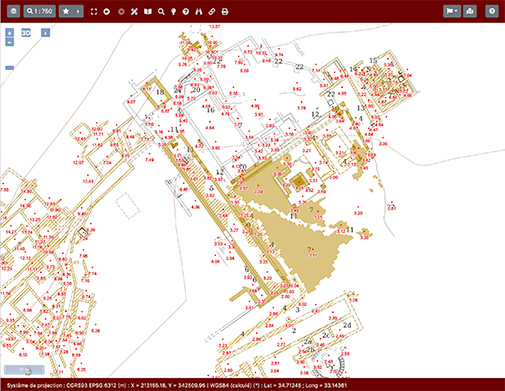505x391 pixels.
Task: Open the 1:750 scale selector
Action: click(x=39, y=11)
